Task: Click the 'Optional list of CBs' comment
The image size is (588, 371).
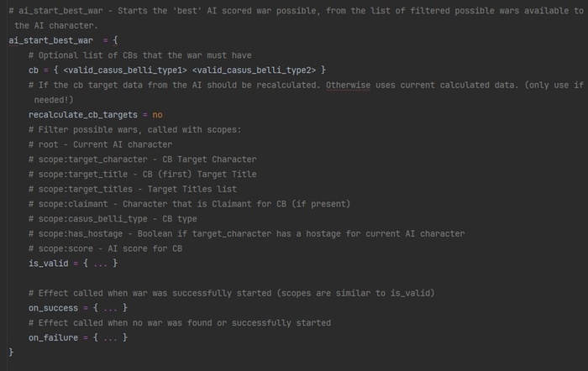Action: tap(139, 55)
